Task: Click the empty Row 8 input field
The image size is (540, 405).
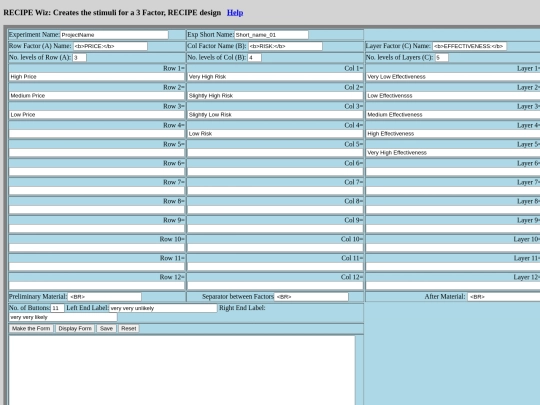Action: click(97, 209)
